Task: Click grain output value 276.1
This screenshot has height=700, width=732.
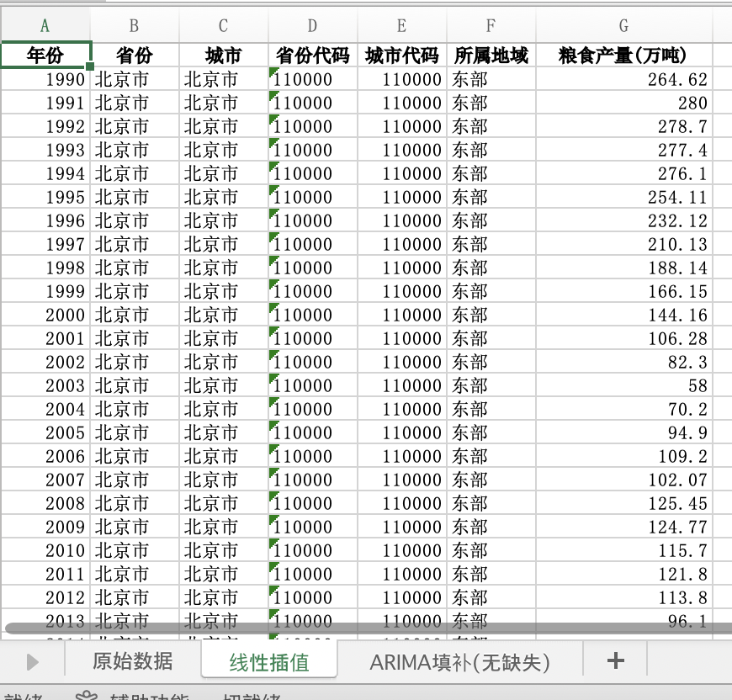Action: [x=624, y=173]
